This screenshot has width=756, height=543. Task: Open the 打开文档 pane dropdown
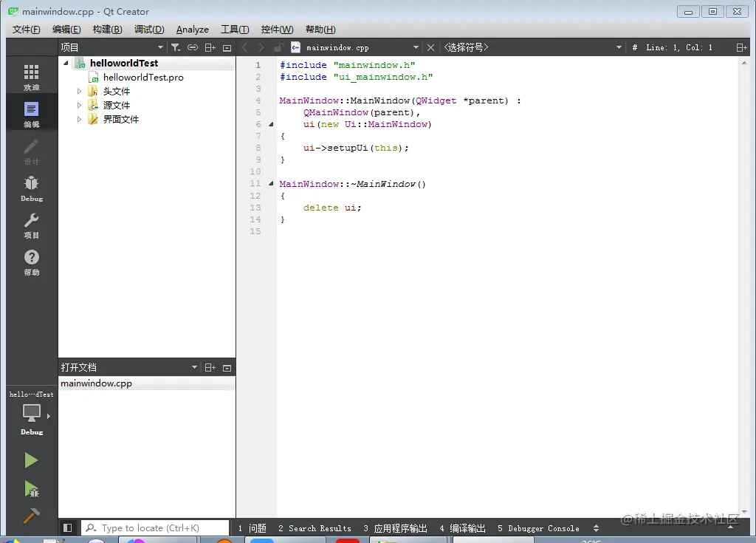click(x=194, y=367)
